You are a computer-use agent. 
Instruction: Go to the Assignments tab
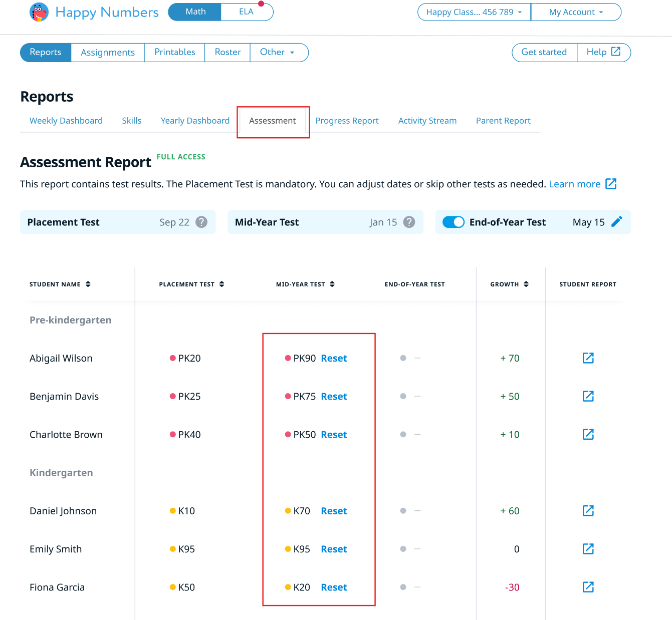(x=108, y=52)
